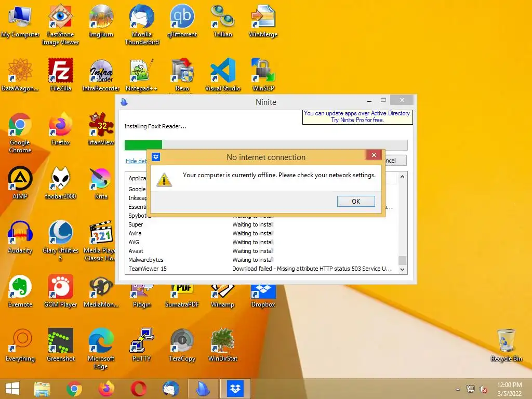532x399 pixels.
Task: Show hidden system tray icons
Action: click(x=458, y=389)
